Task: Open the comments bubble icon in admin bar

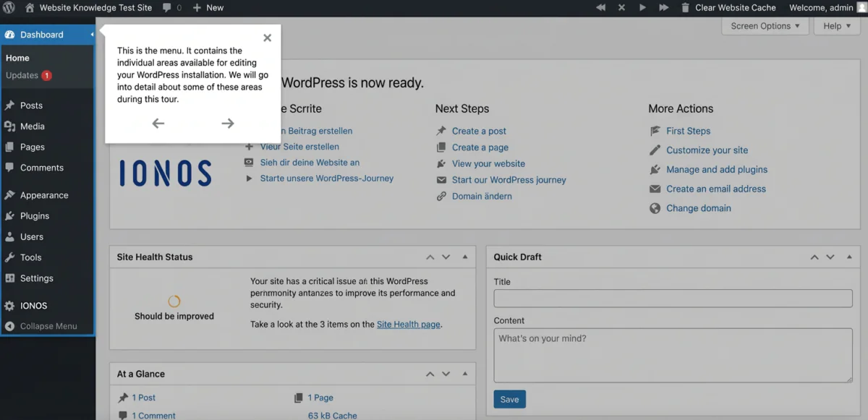Action: [167, 8]
